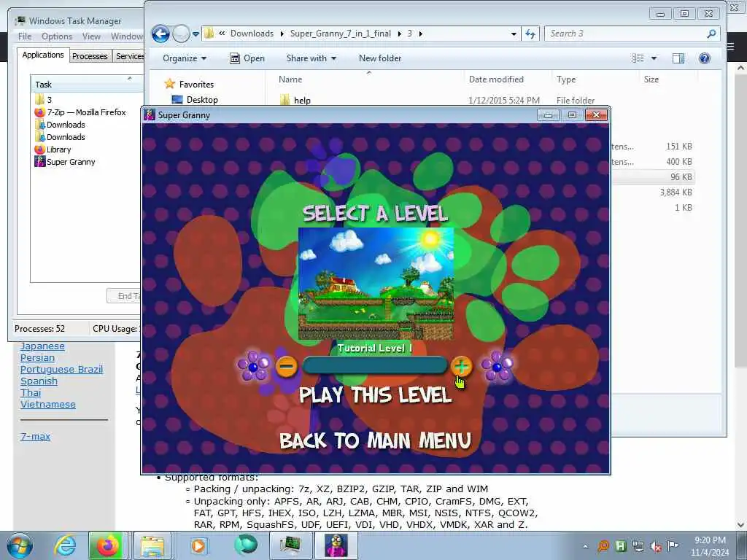Screen dimensions: 747x560
Task: Click Firefox taskbar icon
Action: 107,545
